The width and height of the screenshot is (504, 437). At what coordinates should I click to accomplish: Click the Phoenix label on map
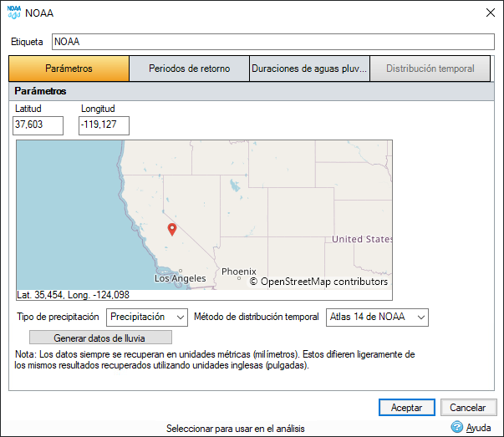click(239, 272)
